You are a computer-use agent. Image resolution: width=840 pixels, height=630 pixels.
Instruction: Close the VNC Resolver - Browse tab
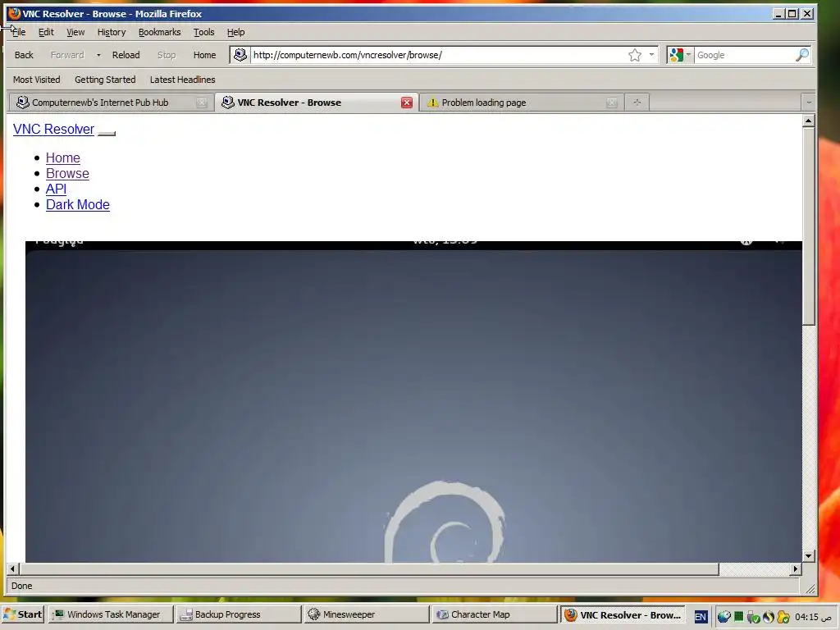407,103
